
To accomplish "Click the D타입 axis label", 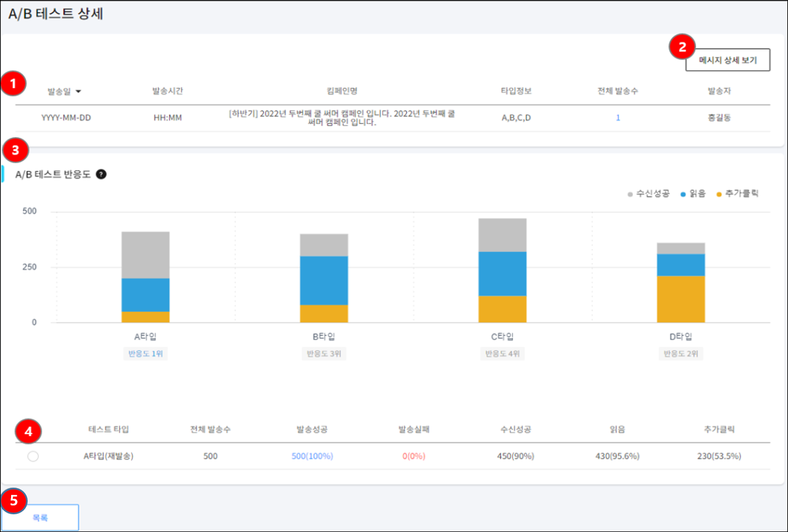I will tap(681, 337).
